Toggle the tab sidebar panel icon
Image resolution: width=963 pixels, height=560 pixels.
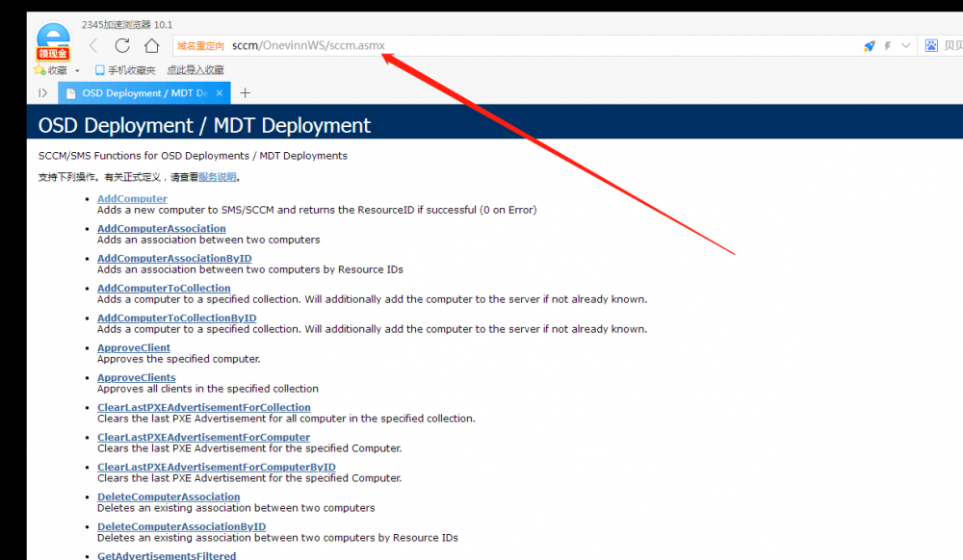tap(42, 93)
